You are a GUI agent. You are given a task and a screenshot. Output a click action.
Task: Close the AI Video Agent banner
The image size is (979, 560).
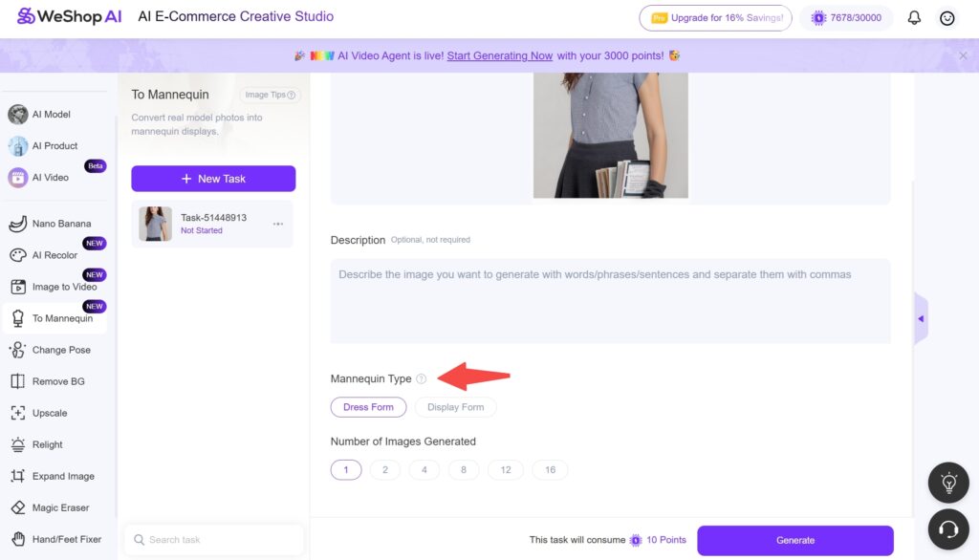pyautogui.click(x=963, y=55)
